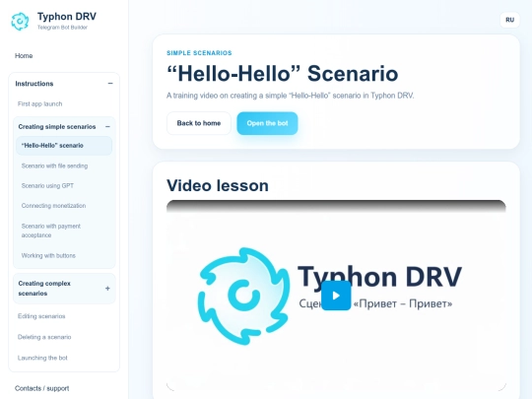
Task: Play the video lesson
Action: pos(336,296)
